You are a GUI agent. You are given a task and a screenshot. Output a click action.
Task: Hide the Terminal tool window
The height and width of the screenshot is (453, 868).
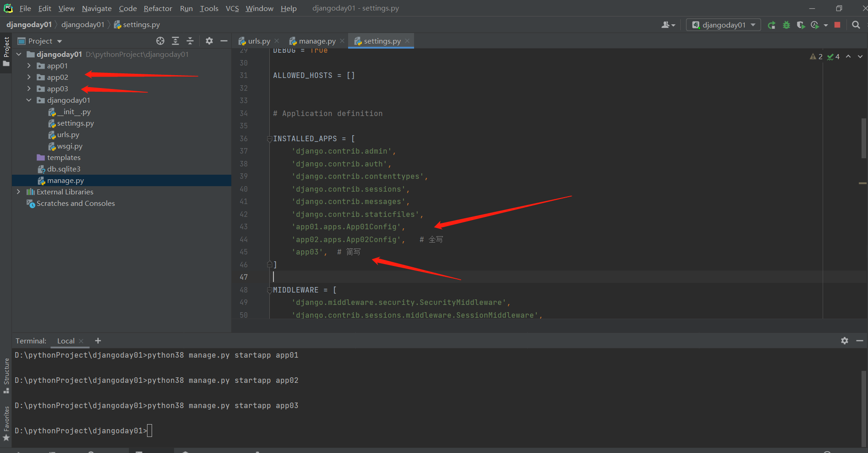tap(860, 341)
